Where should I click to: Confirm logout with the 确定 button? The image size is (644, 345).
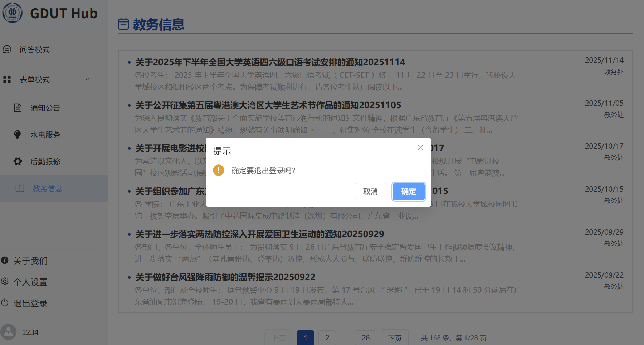[409, 192]
